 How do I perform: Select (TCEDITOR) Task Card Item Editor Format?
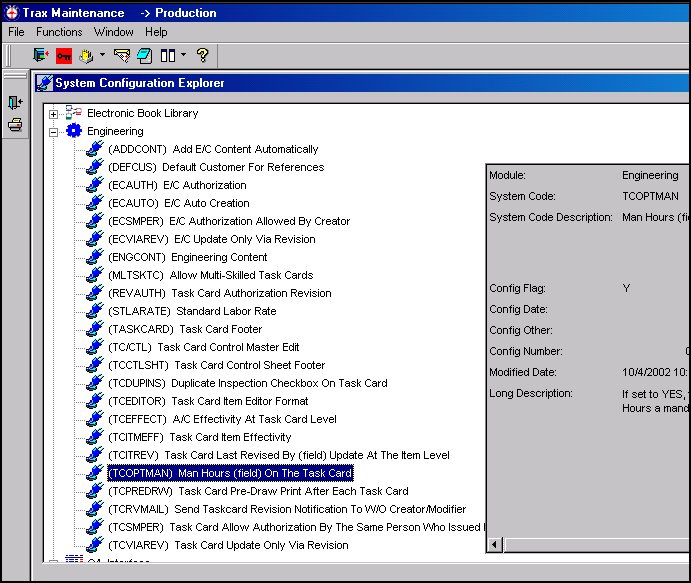coord(208,401)
